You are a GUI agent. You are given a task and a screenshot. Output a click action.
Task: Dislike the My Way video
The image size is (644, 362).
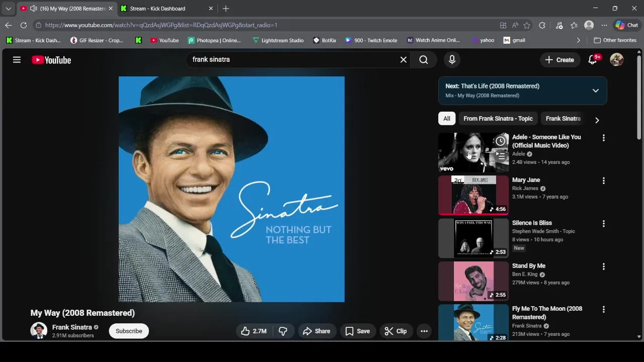coord(283,331)
